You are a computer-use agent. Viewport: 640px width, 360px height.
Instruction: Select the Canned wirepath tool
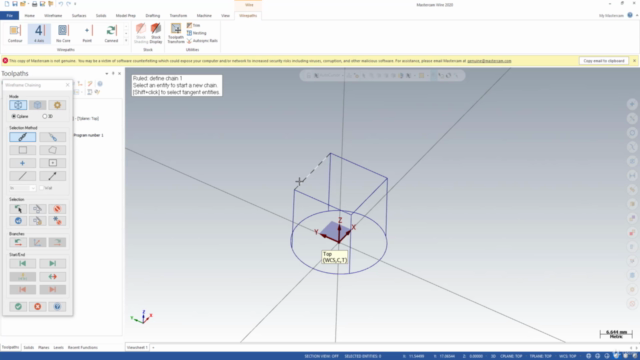tap(111, 33)
